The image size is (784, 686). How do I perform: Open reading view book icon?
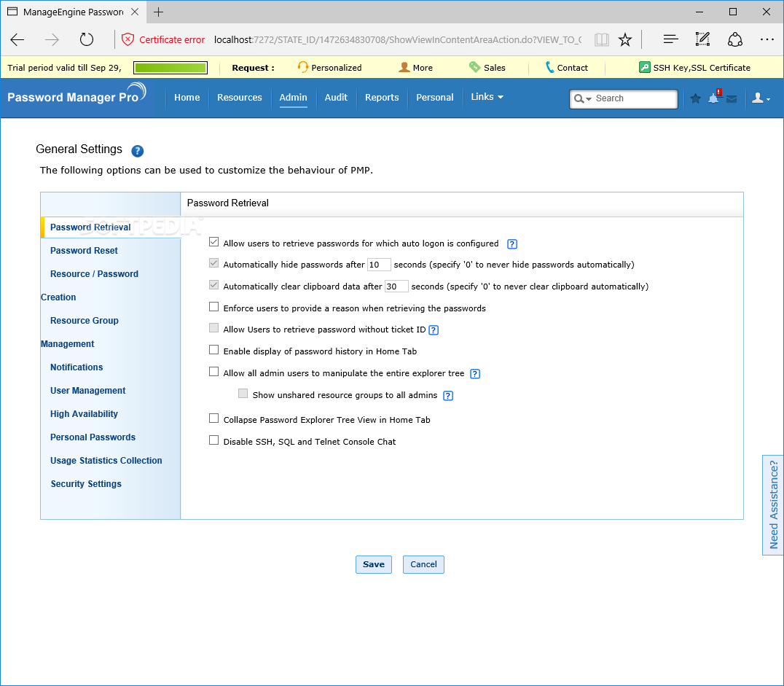[x=602, y=39]
